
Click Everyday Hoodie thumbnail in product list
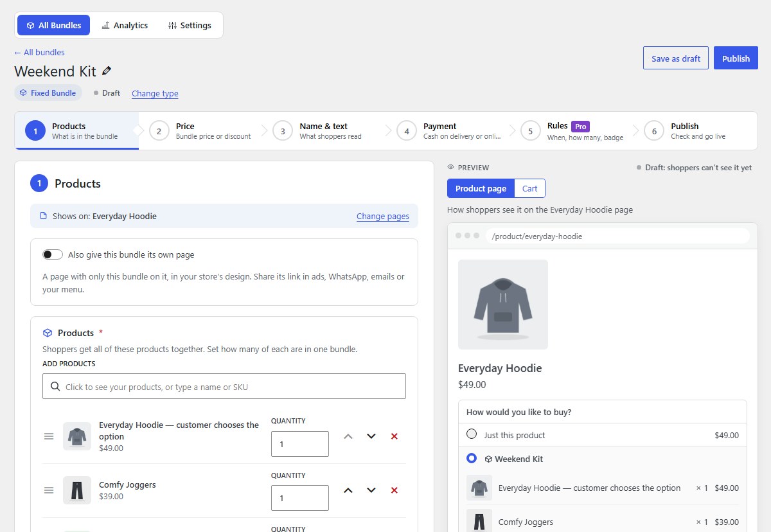(77, 436)
